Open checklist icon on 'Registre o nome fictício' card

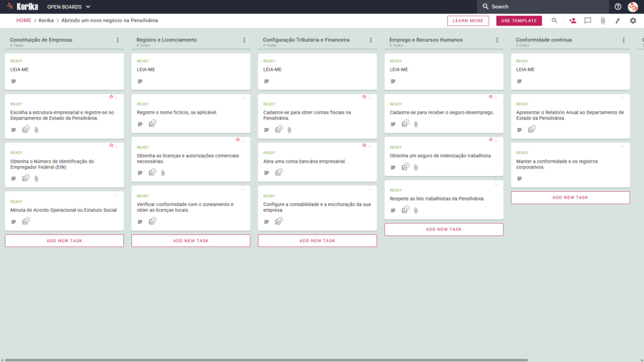(x=152, y=123)
